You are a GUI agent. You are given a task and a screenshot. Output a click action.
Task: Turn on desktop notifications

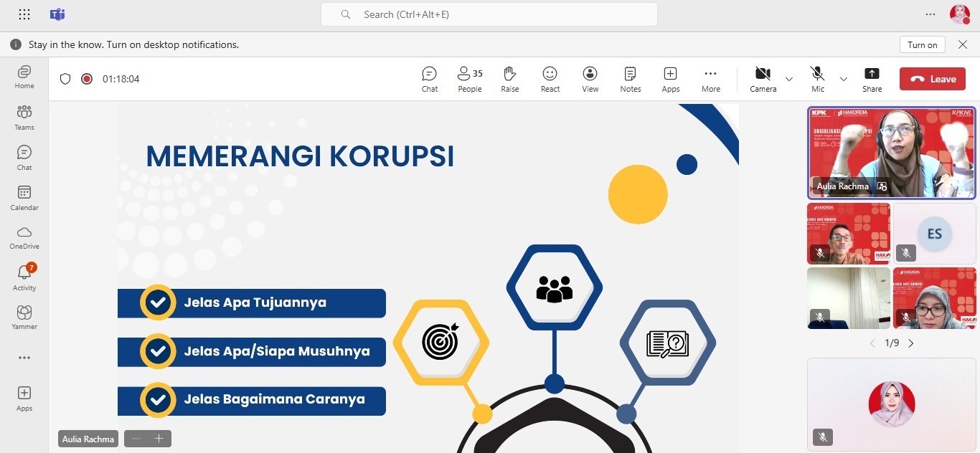(x=922, y=44)
